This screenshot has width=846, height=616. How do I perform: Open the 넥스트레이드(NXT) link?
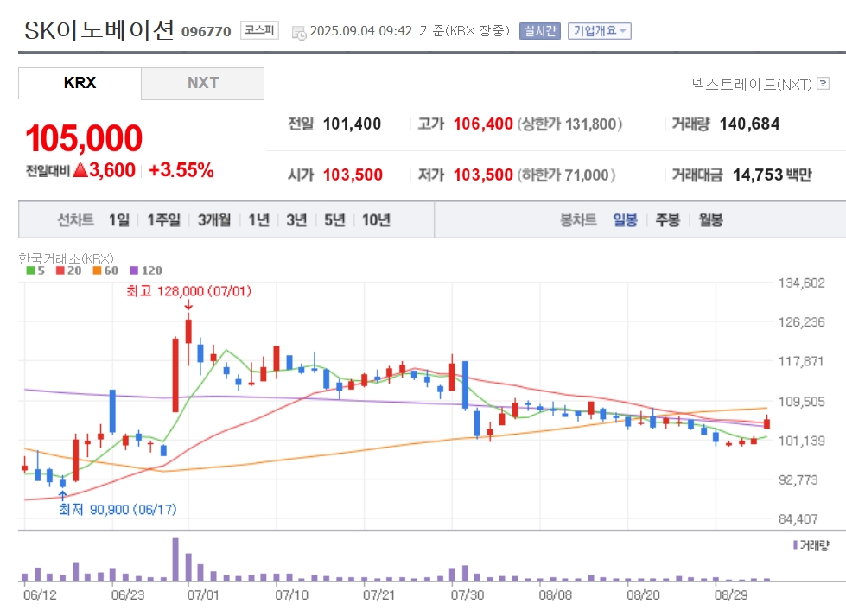click(x=752, y=84)
